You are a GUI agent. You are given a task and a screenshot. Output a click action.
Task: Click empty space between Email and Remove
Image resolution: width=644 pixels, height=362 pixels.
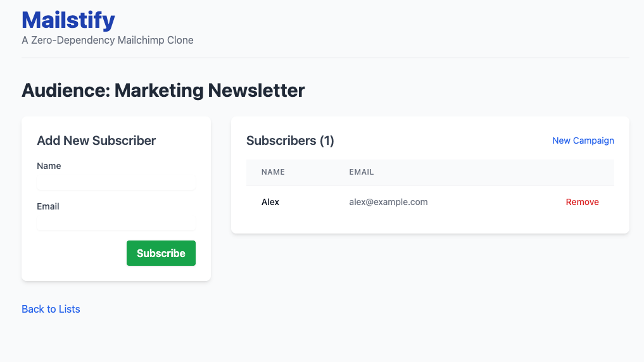point(494,203)
